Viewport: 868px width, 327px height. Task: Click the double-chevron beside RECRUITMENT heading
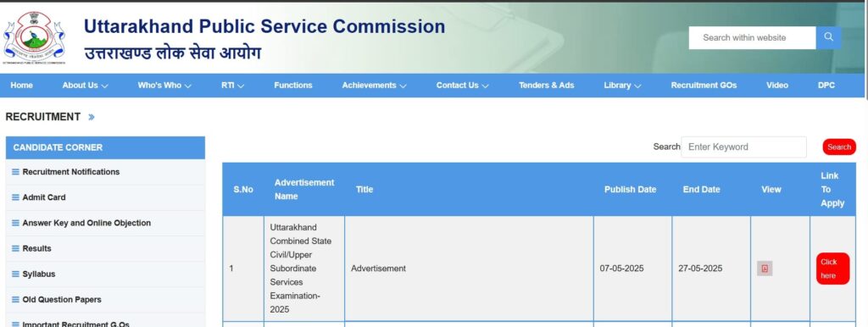pos(92,117)
